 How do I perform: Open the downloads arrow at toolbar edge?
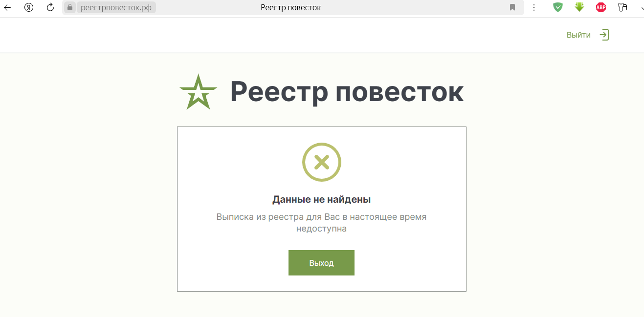[642, 7]
